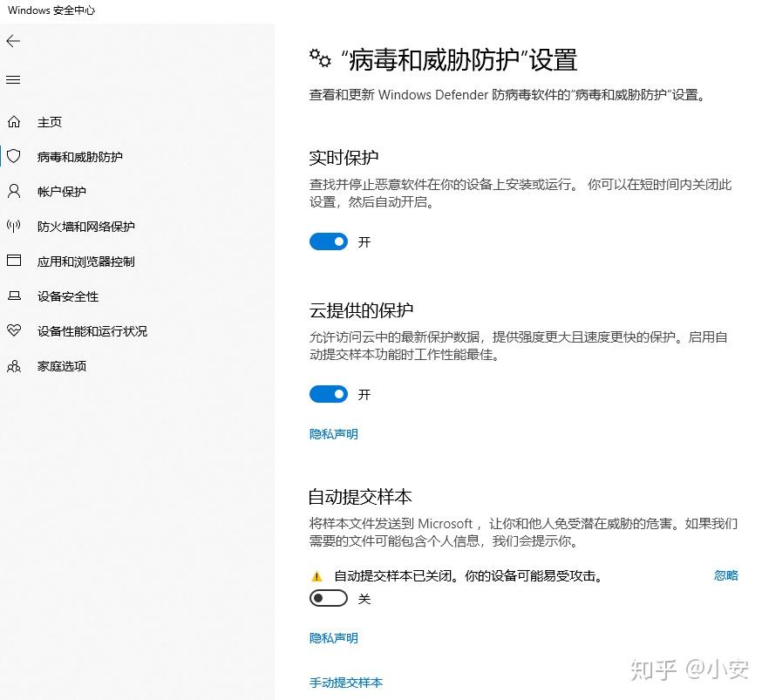This screenshot has width=769, height=700.
Task: Select 防火墙和网络保护 icon
Action: (x=13, y=227)
